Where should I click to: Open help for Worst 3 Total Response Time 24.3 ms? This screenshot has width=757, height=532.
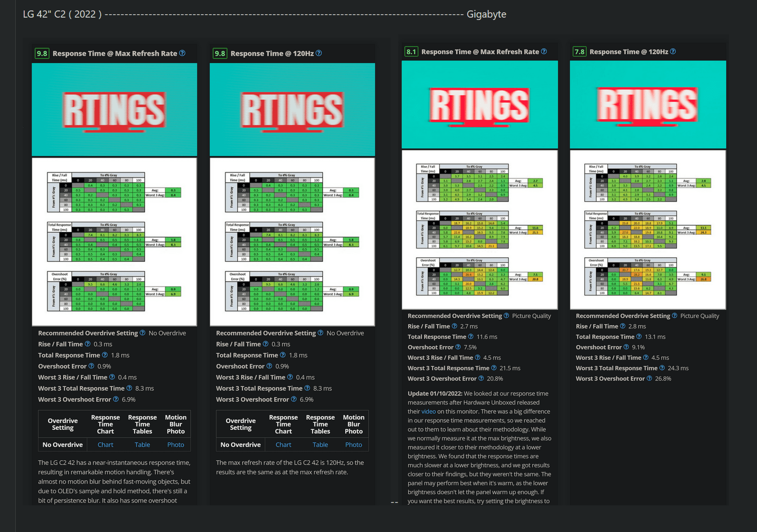[662, 368]
